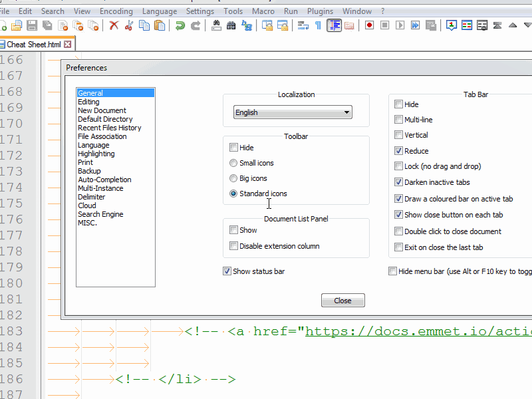Click the Save All toolbar icon

pyautogui.click(x=47, y=25)
